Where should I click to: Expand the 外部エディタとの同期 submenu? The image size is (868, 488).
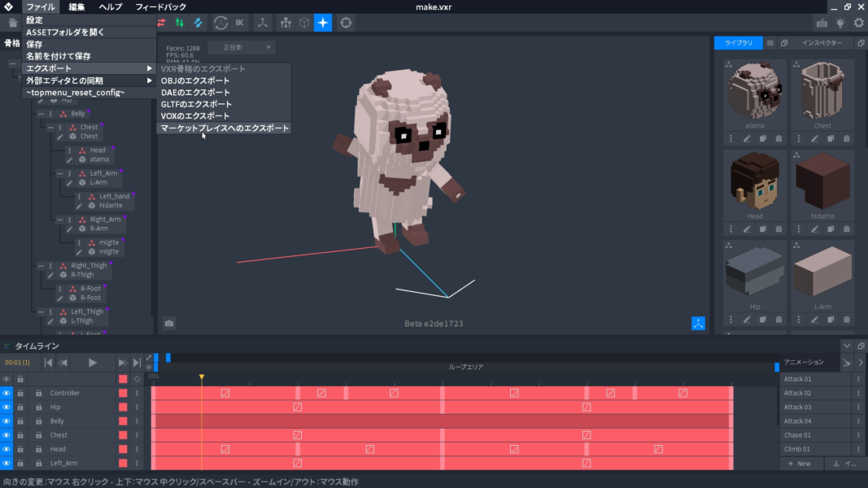pos(89,81)
